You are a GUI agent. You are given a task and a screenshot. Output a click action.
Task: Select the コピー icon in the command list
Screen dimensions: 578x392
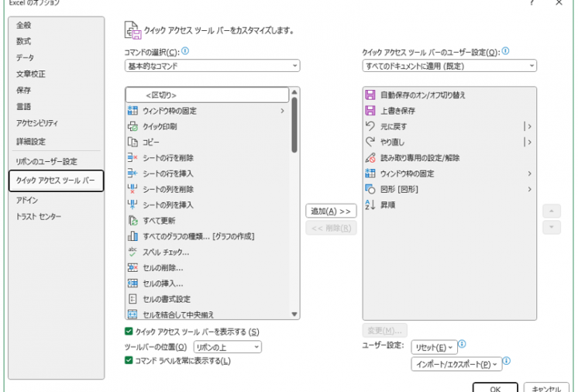[132, 142]
